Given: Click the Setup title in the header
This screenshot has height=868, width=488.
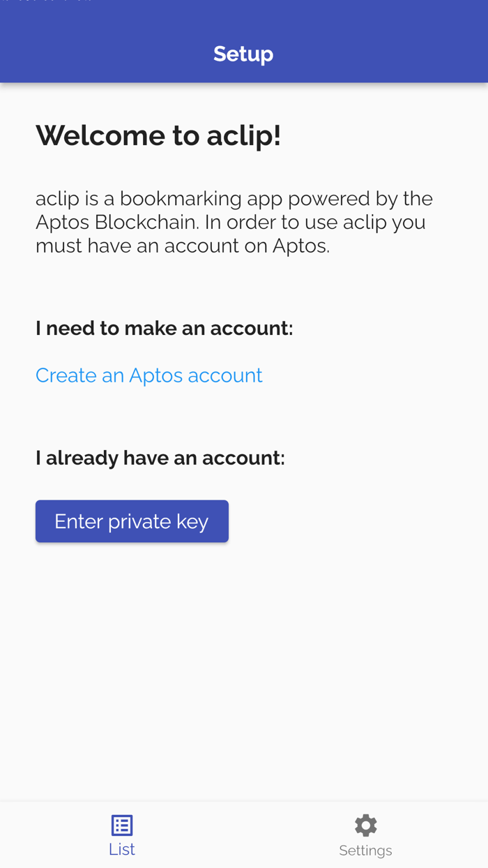Looking at the screenshot, I should 243,52.
